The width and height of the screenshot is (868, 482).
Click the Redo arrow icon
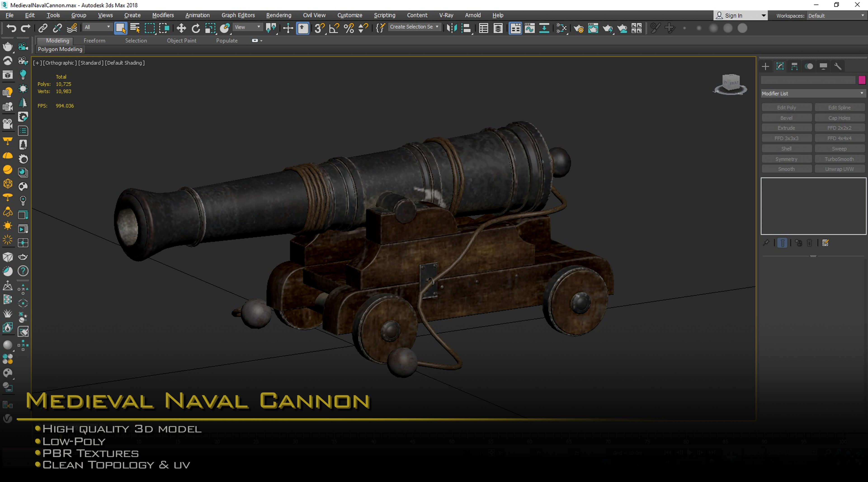pyautogui.click(x=26, y=28)
